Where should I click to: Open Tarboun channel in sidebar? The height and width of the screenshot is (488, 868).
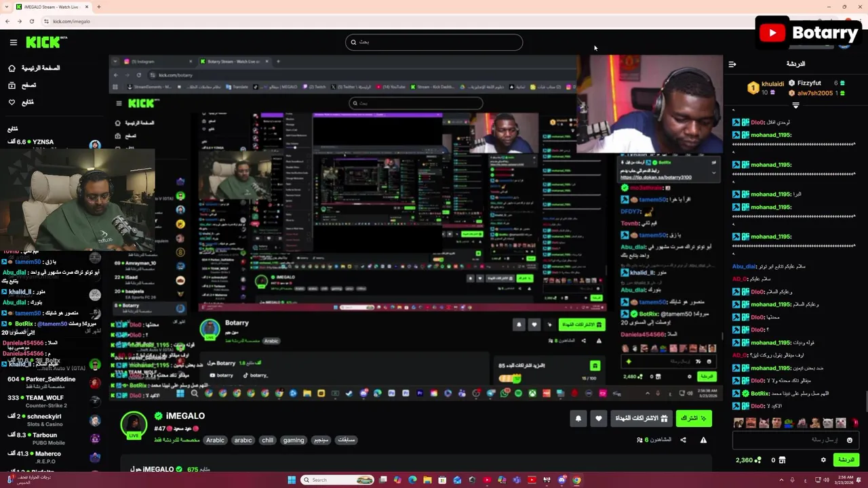(x=53, y=438)
